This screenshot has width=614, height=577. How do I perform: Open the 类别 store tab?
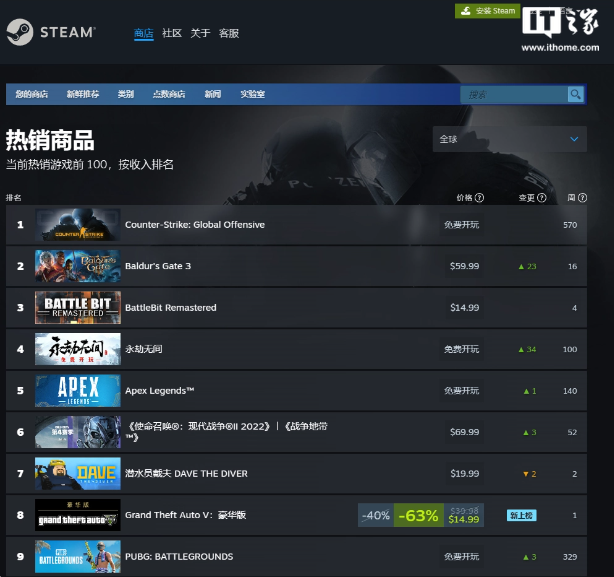point(126,94)
